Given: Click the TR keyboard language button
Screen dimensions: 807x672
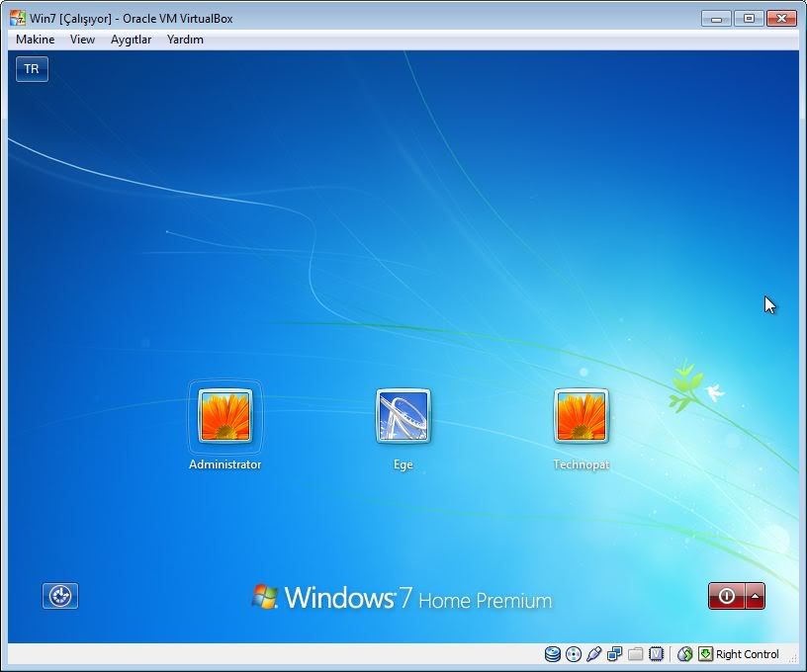Looking at the screenshot, I should (32, 69).
